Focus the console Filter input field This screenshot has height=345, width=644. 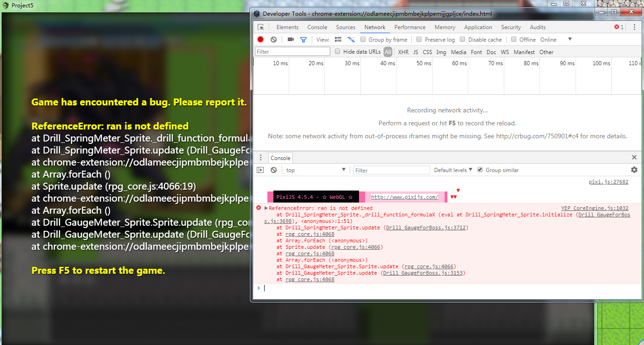[x=391, y=170]
